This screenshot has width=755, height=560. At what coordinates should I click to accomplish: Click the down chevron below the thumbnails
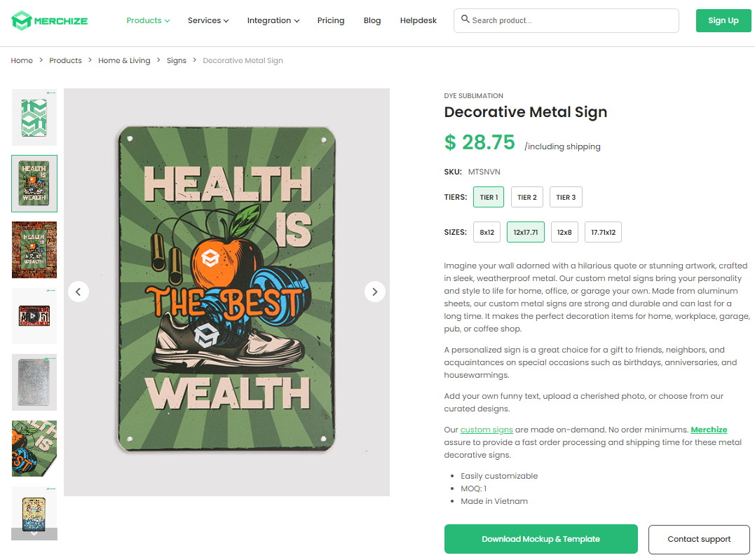click(x=34, y=533)
